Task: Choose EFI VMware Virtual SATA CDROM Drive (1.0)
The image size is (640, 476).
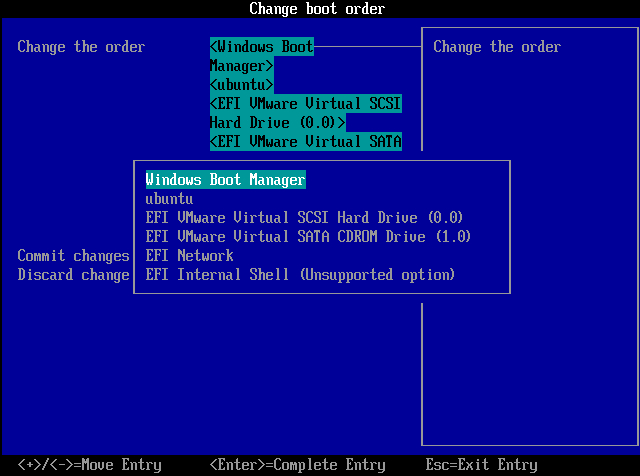Action: click(308, 236)
